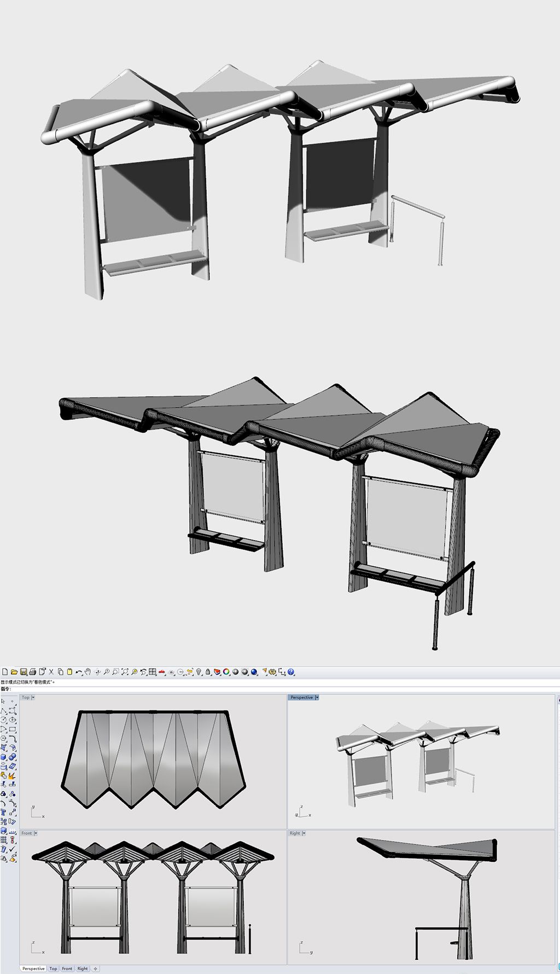Open the layers icon in toolbar

click(217, 671)
